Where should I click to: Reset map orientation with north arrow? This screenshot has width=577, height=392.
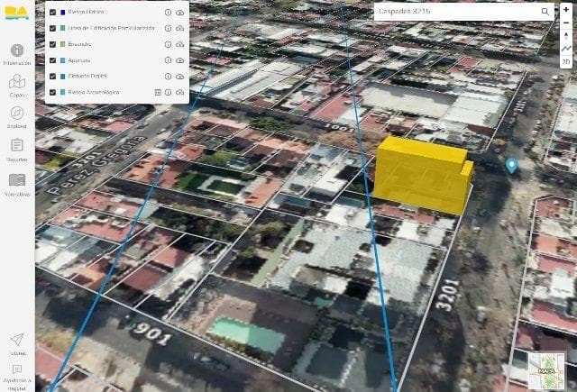[566, 35]
